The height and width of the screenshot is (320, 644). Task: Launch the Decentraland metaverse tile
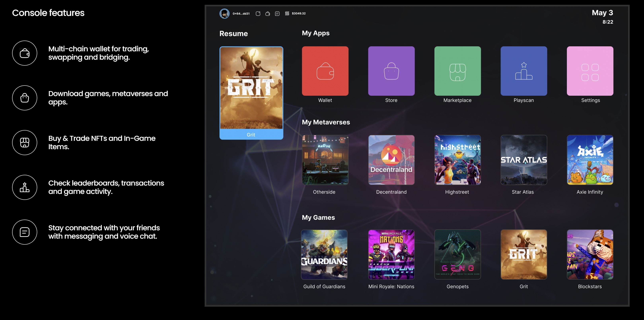pos(391,160)
